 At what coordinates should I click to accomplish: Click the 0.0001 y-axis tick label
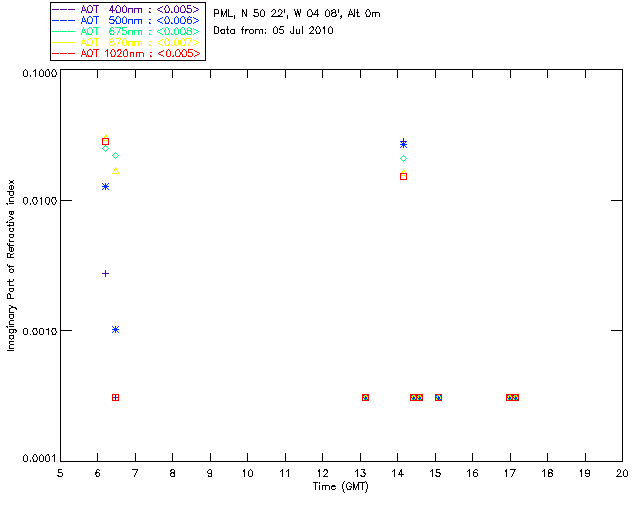(40, 459)
